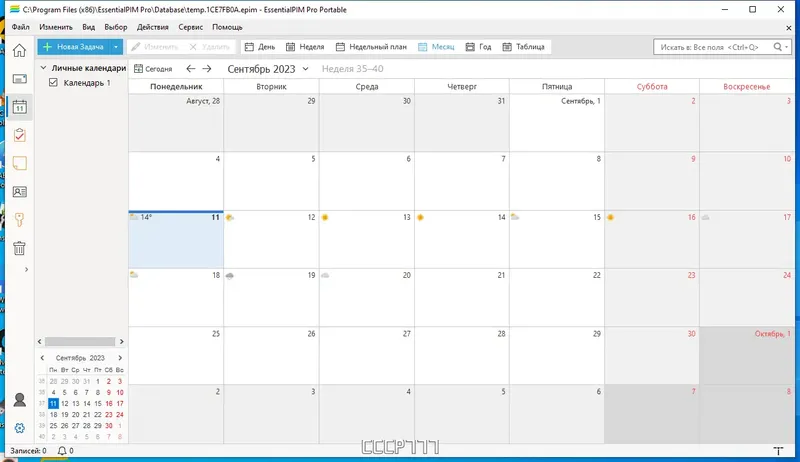The height and width of the screenshot is (462, 800).
Task: Open the Вид menu
Action: click(x=89, y=27)
